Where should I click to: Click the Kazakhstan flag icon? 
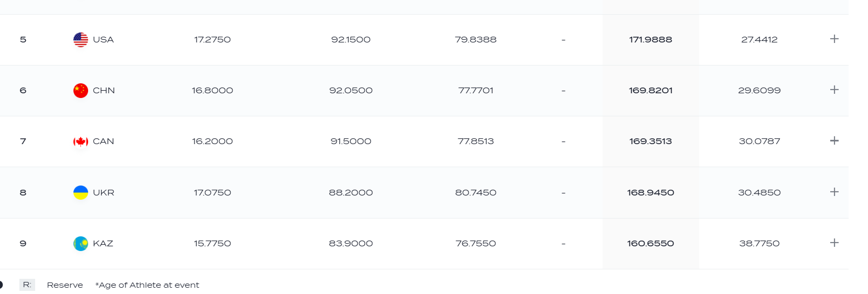81,244
